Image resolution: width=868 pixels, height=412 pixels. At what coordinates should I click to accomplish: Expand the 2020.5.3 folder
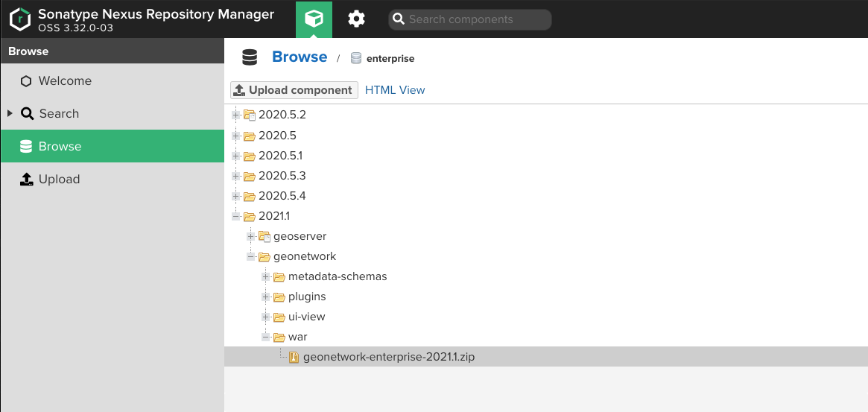click(x=236, y=176)
